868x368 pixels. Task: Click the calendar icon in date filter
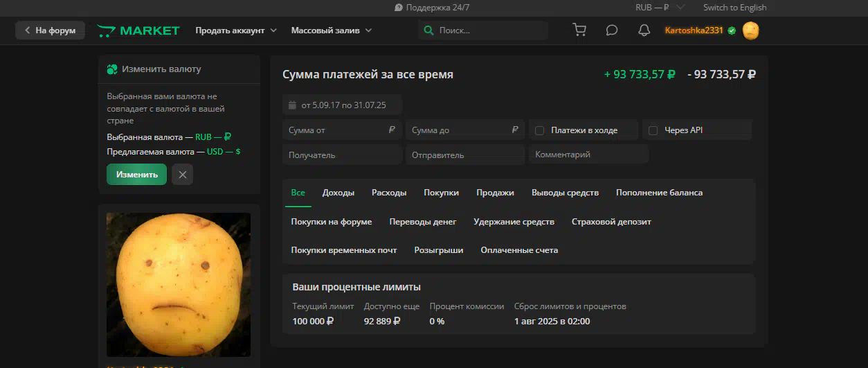[292, 105]
